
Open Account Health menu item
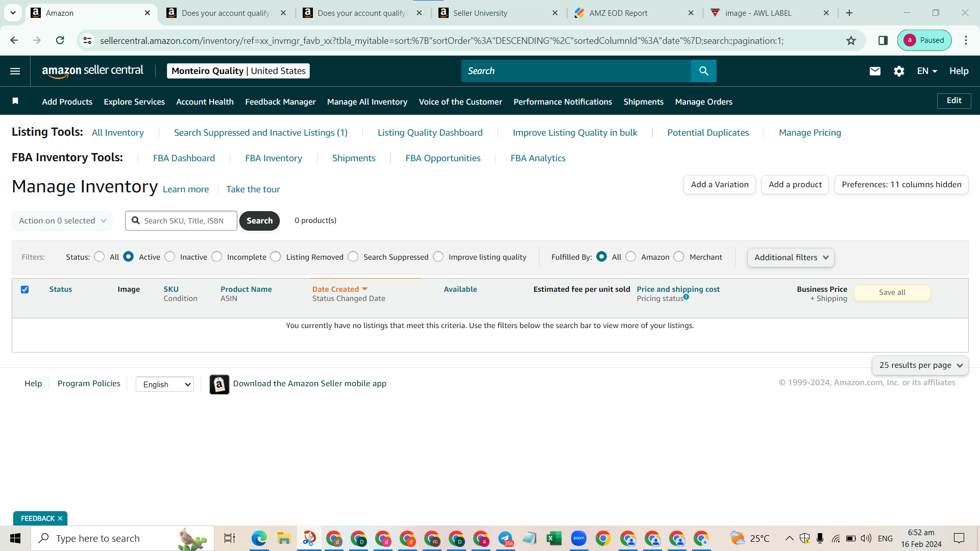pos(205,102)
